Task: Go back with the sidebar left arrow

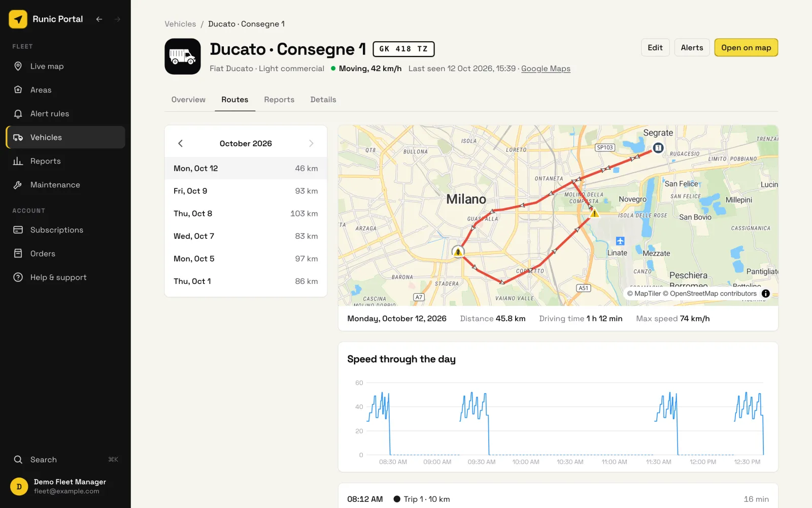Action: 99,19
